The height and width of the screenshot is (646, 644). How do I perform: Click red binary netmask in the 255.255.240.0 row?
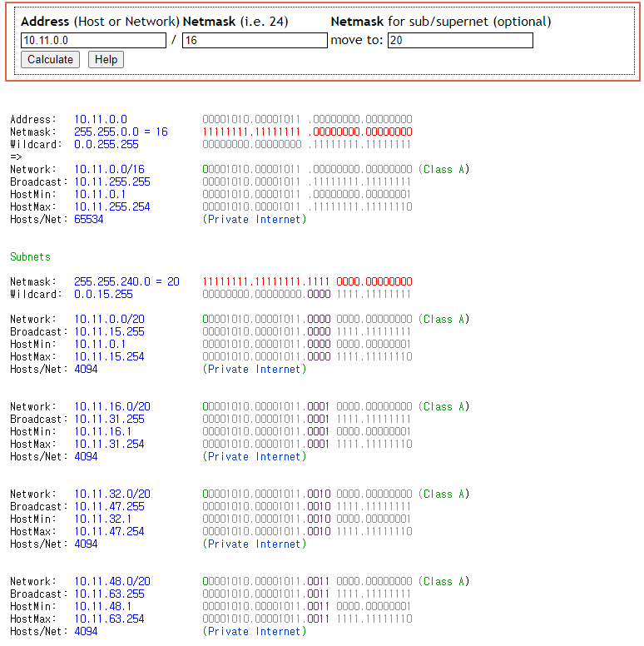point(307,282)
